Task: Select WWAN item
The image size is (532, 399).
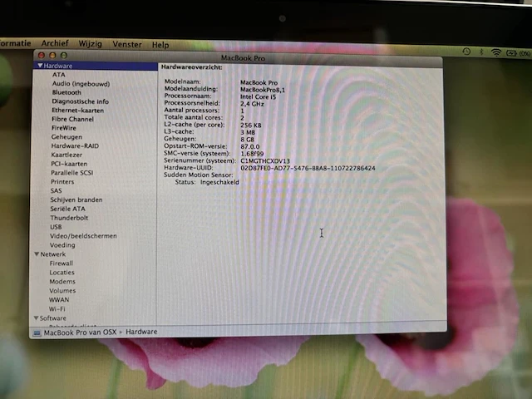Action: [59, 300]
